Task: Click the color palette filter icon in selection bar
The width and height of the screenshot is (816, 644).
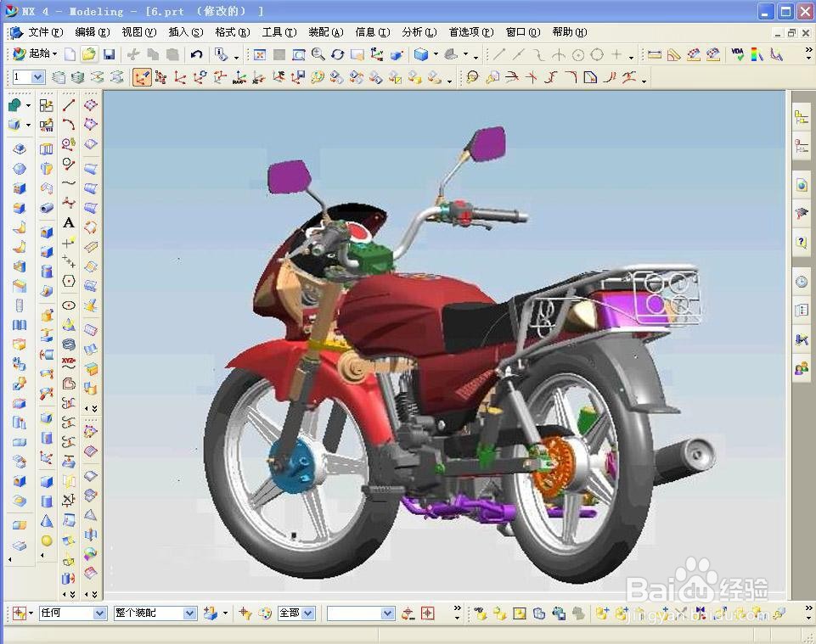Action: pos(266,613)
